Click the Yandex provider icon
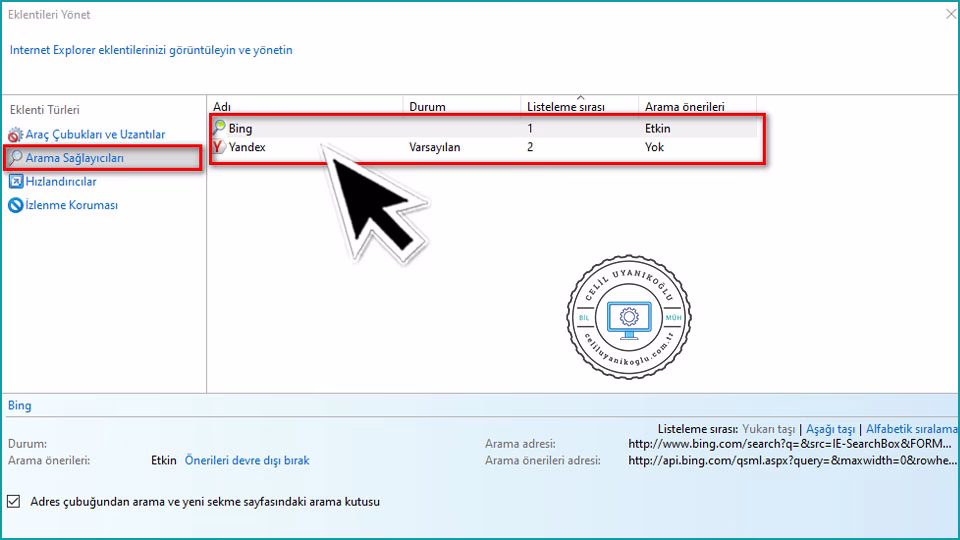The height and width of the screenshot is (540, 960). 219,147
